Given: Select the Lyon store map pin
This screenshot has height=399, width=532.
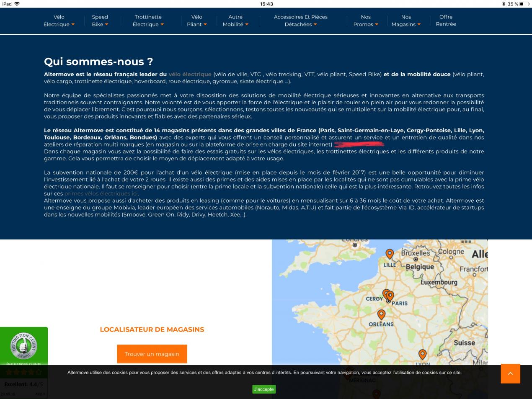Looking at the screenshot, I should pyautogui.click(x=422, y=355).
